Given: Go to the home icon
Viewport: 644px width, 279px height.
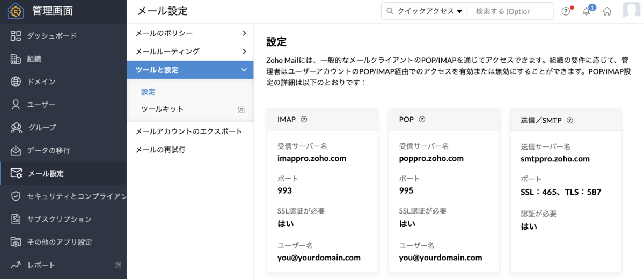Looking at the screenshot, I should (x=607, y=11).
